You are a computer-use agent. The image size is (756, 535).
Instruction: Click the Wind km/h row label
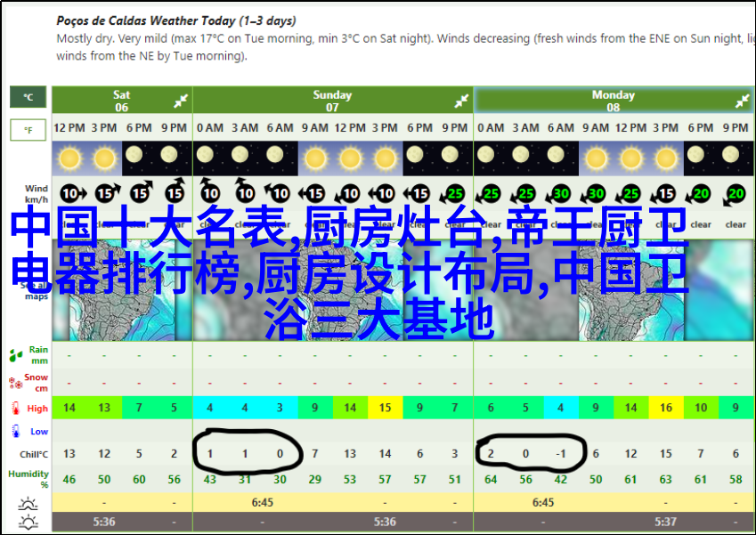(x=37, y=194)
